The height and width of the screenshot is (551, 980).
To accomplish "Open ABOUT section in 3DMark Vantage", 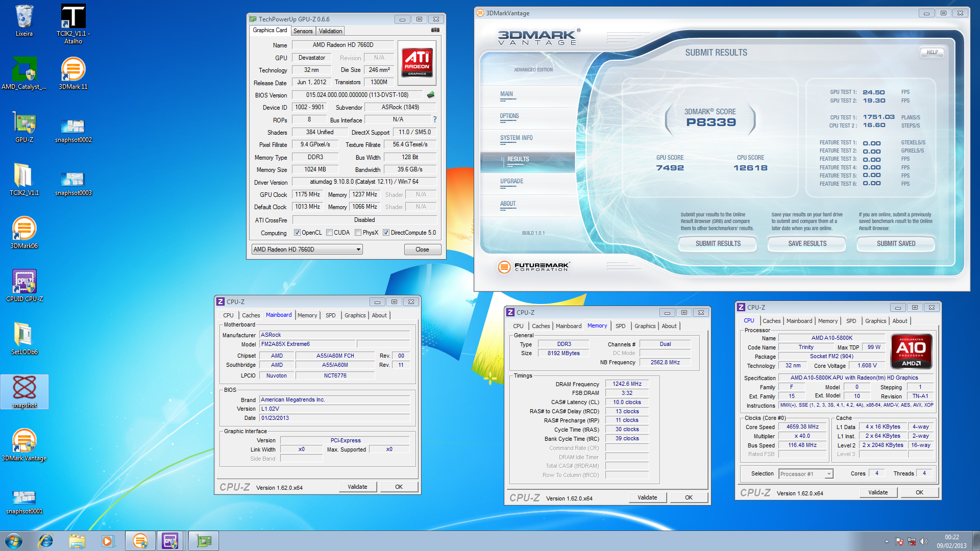I will 508,204.
